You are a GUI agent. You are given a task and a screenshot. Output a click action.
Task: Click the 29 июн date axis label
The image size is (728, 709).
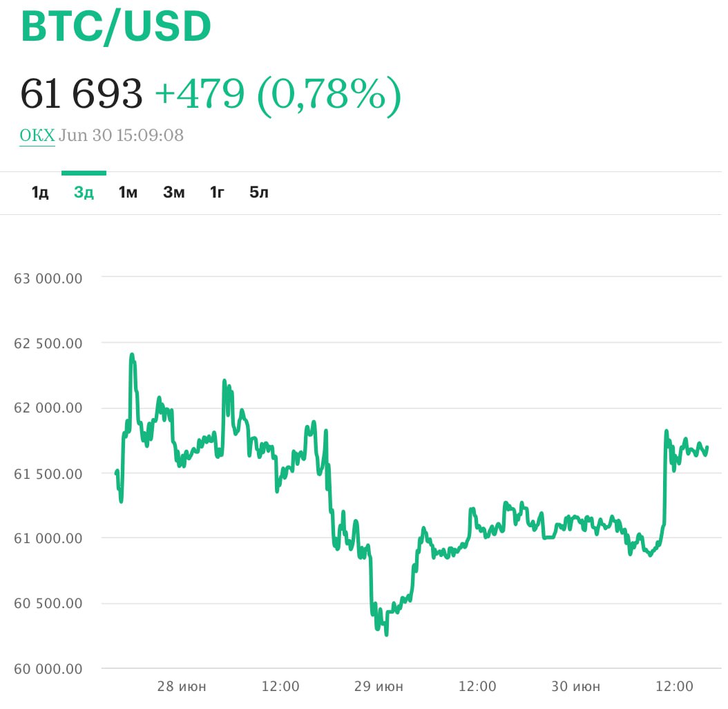(x=379, y=687)
